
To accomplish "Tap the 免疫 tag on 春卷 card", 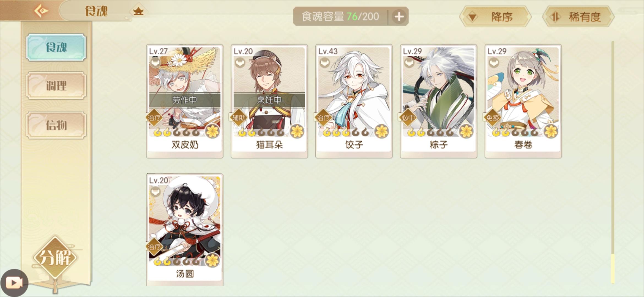I will 493,118.
